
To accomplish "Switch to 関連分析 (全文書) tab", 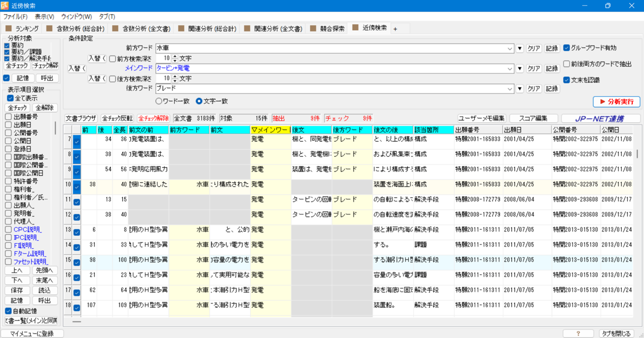I will (x=273, y=29).
